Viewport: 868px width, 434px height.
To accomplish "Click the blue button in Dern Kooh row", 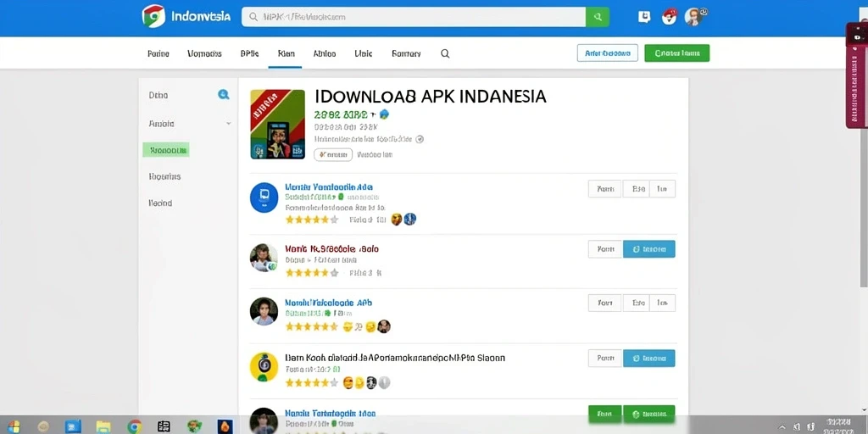I will (x=648, y=359).
